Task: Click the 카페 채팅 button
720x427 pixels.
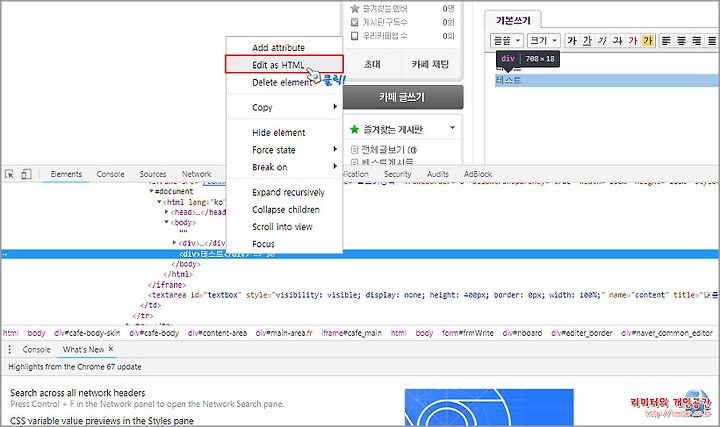Action: (430, 64)
